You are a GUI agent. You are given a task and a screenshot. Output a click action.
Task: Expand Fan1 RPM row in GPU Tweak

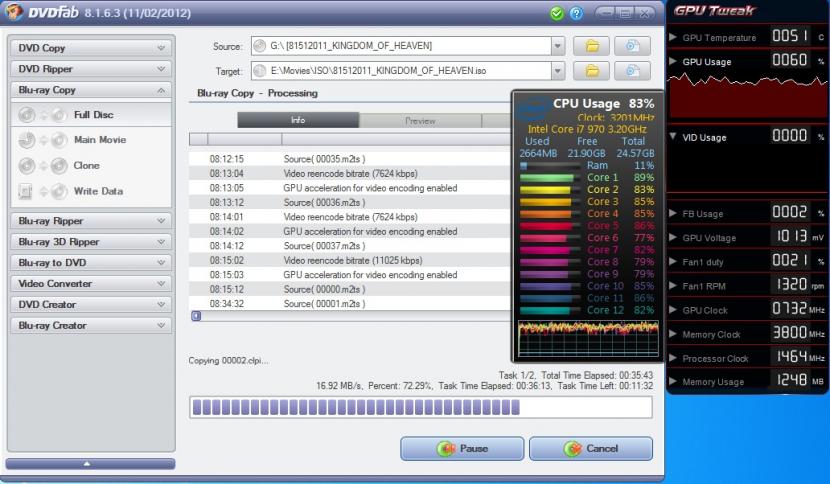(673, 285)
